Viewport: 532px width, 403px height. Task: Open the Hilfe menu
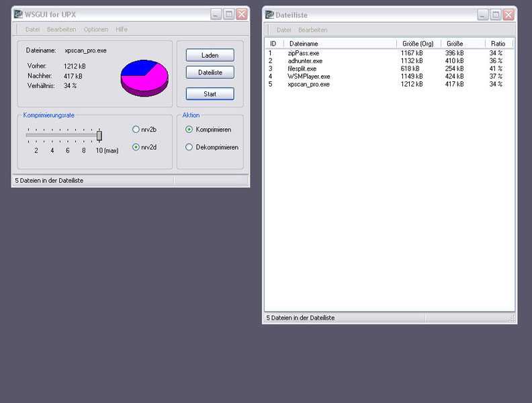[122, 30]
